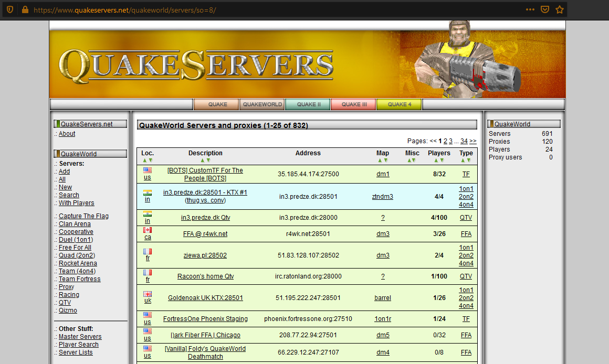Sort Description column ascending arrow
609x364 pixels.
coord(202,160)
